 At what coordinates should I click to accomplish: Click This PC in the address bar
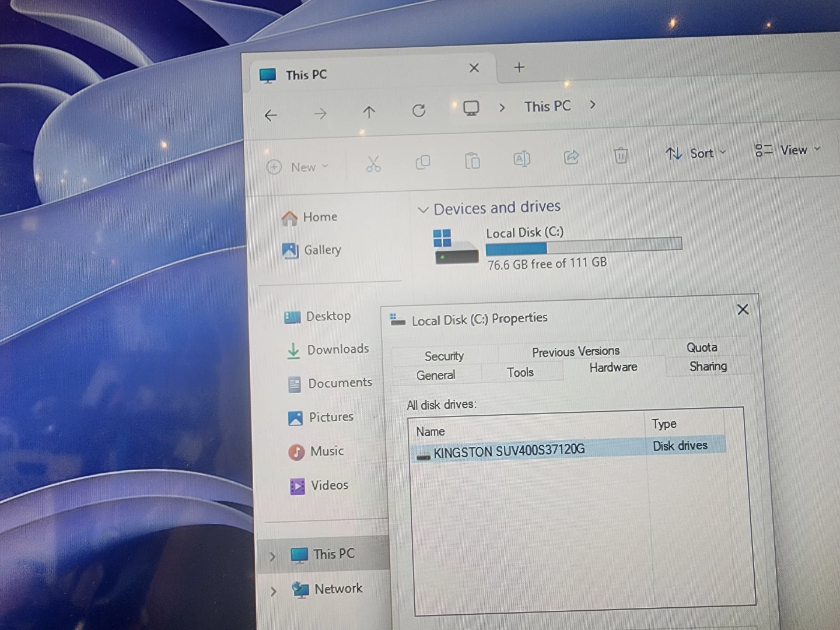tap(547, 106)
